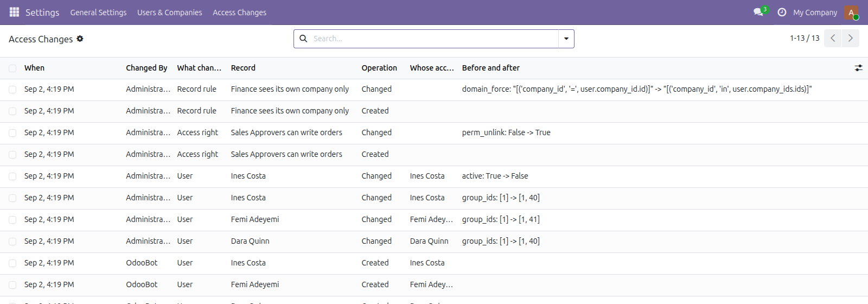Toggle the select-all rows checkbox

12,68
